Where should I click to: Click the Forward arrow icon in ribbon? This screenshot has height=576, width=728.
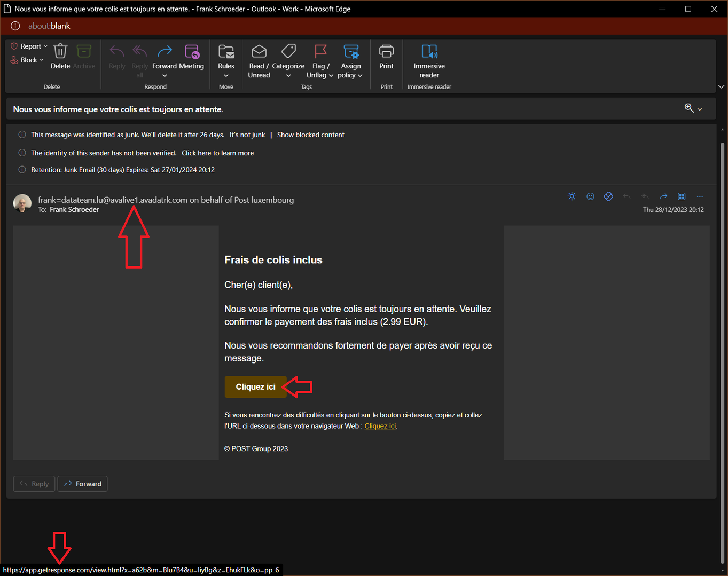click(x=165, y=52)
